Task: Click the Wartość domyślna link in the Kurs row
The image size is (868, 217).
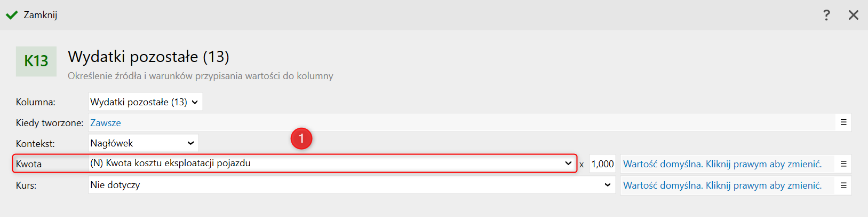Action: click(x=722, y=185)
